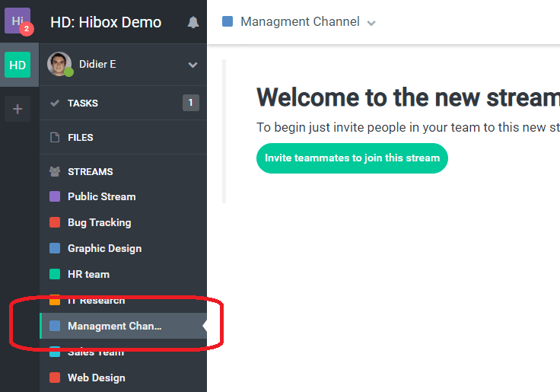Screen dimensions: 560x392
Task: Open the Files section
Action: pyautogui.click(x=81, y=138)
